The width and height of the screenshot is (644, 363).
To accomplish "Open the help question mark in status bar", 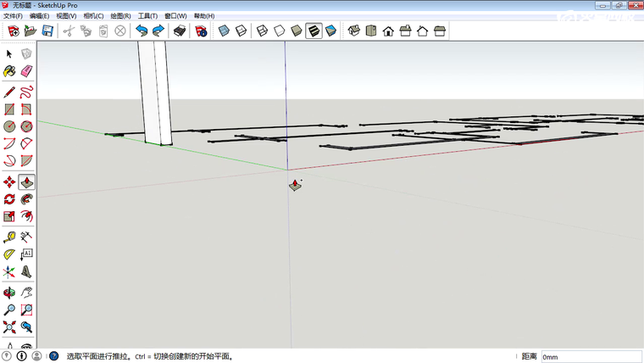I will (53, 357).
